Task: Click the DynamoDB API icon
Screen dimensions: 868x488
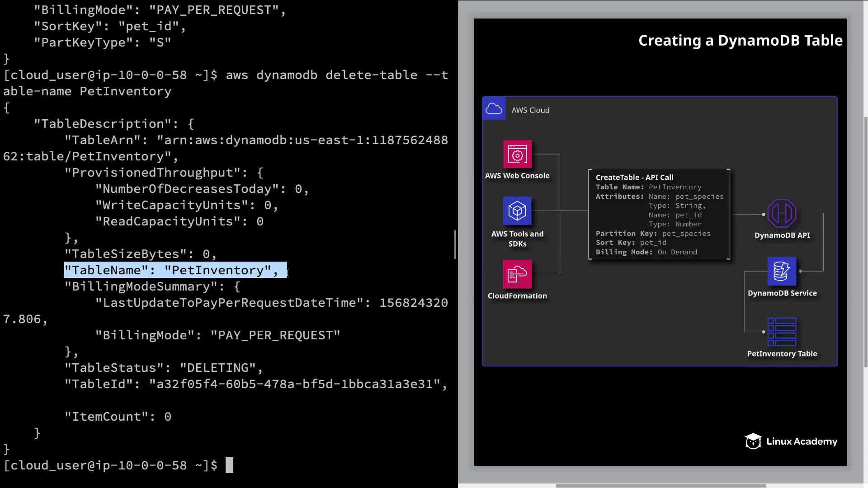Action: point(782,213)
